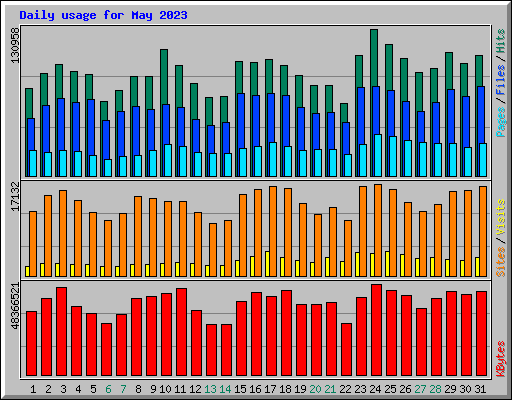Click the blue files bar for day 31

[x=481, y=115]
